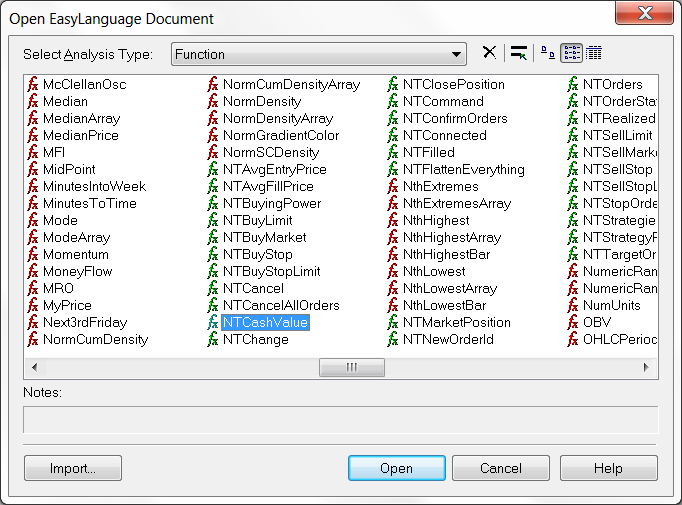The height and width of the screenshot is (505, 682).
Task: Click inside the Notes field
Action: pos(341,419)
